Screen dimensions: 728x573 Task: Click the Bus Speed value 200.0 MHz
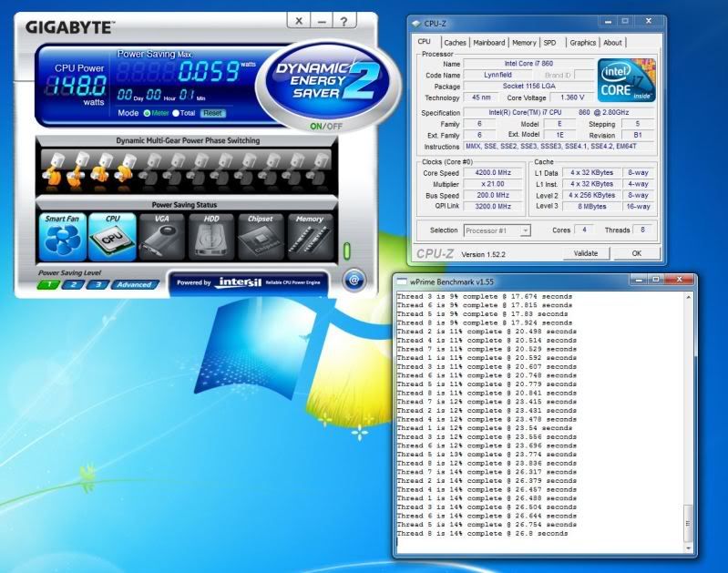(x=493, y=196)
